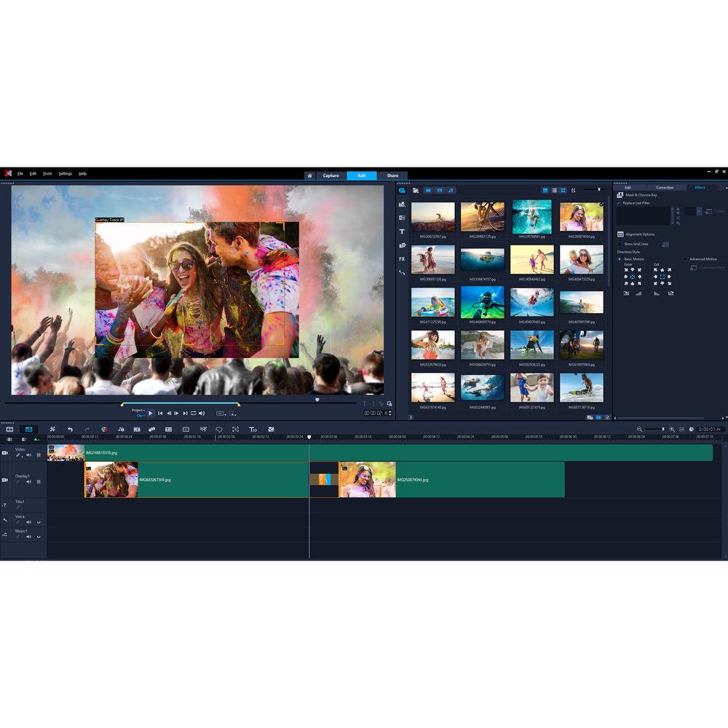Open the library sort options dropdown
Viewport: 728px width, 728px height.
point(573,190)
